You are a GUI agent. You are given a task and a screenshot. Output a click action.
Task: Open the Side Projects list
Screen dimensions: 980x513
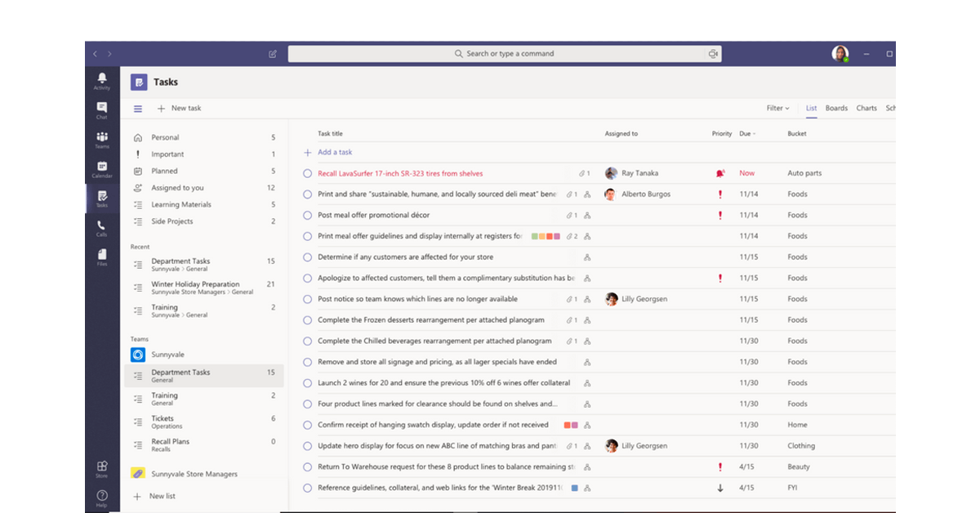[204, 221]
